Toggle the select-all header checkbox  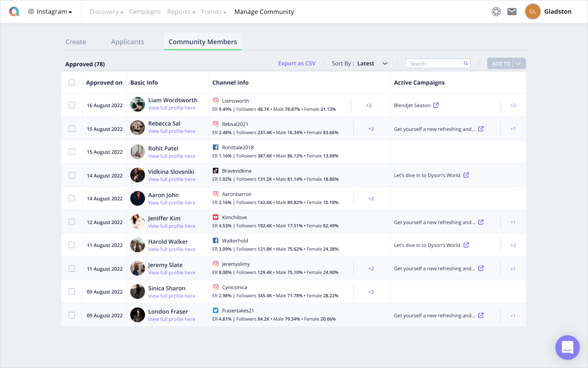coord(72,83)
